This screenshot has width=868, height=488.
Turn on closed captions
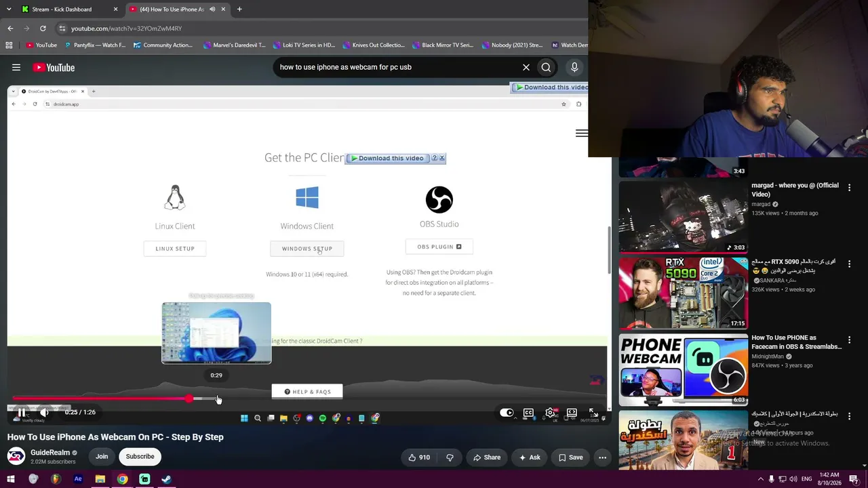tap(528, 412)
